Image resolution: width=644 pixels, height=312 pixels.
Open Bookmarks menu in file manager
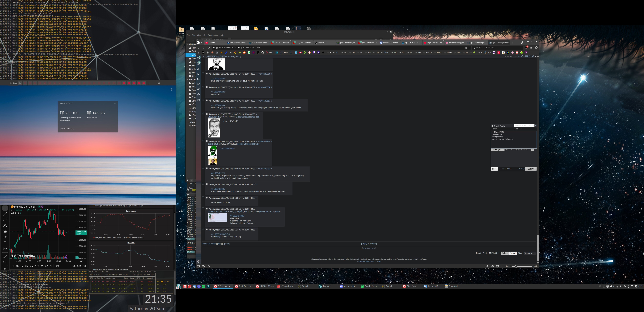tap(213, 35)
